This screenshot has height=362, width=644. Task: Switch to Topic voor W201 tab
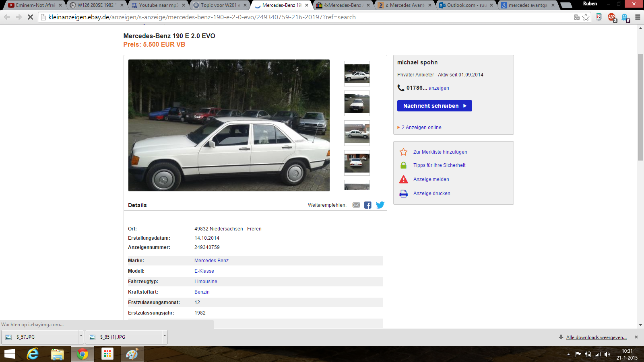click(220, 5)
